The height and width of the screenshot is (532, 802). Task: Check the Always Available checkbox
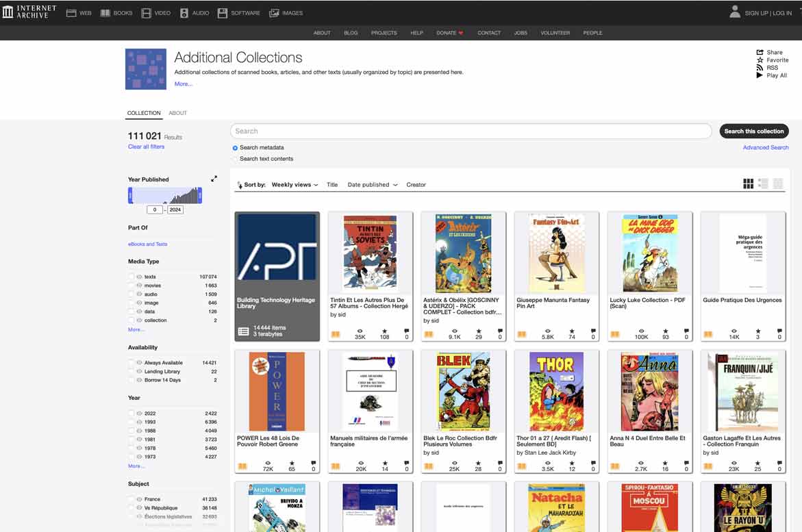click(x=131, y=363)
